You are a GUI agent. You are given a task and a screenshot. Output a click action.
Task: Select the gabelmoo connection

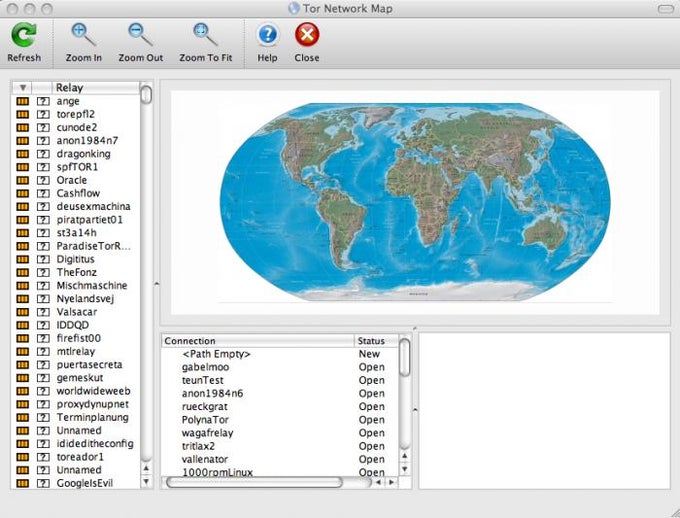click(280, 367)
